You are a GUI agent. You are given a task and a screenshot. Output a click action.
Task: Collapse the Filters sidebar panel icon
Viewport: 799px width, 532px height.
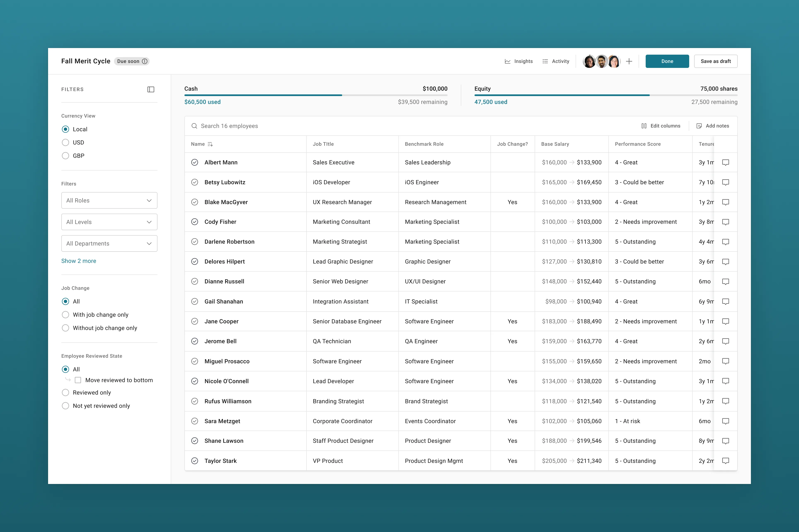(151, 89)
